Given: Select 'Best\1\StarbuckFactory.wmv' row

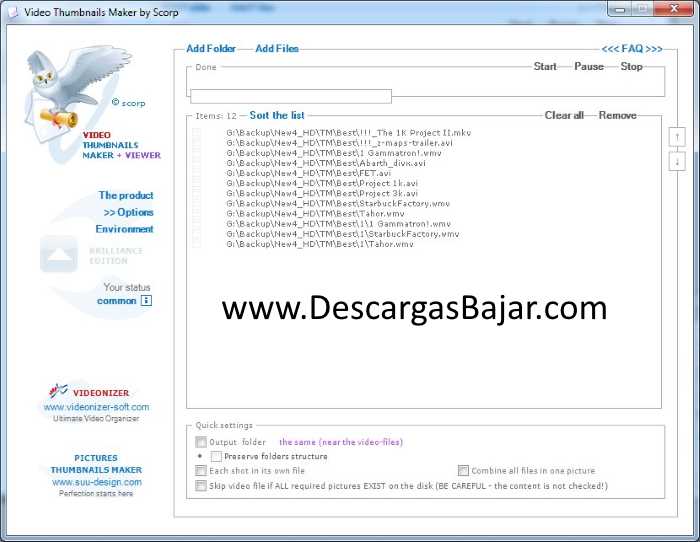Looking at the screenshot, I should [x=342, y=234].
